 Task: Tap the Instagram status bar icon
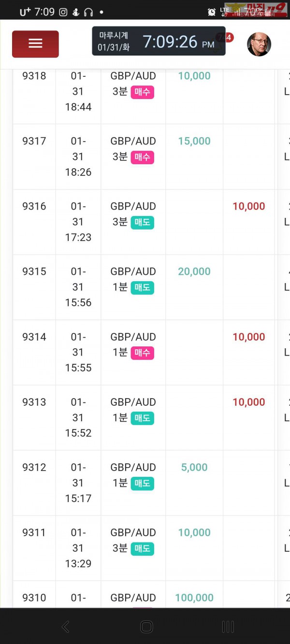click(63, 12)
